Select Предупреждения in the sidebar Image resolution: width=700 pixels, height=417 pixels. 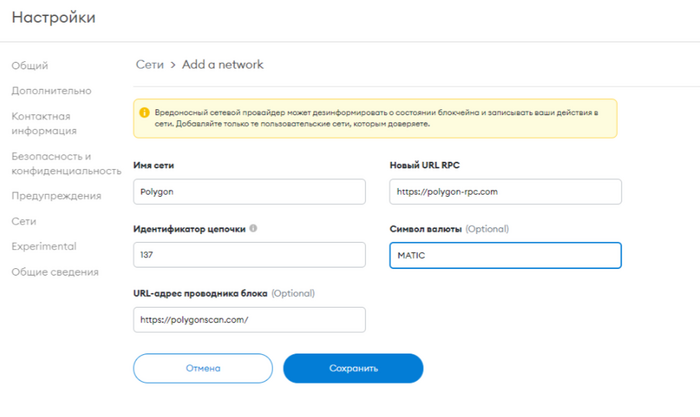pyautogui.click(x=56, y=196)
